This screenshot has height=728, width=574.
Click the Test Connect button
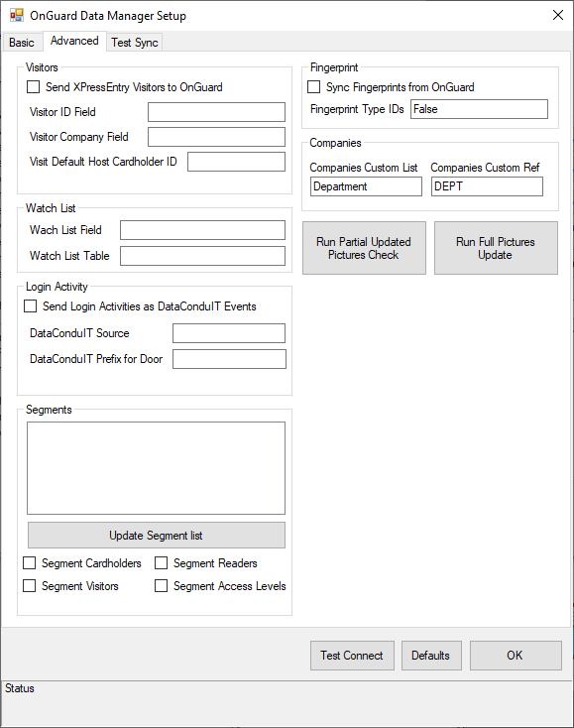click(x=352, y=656)
